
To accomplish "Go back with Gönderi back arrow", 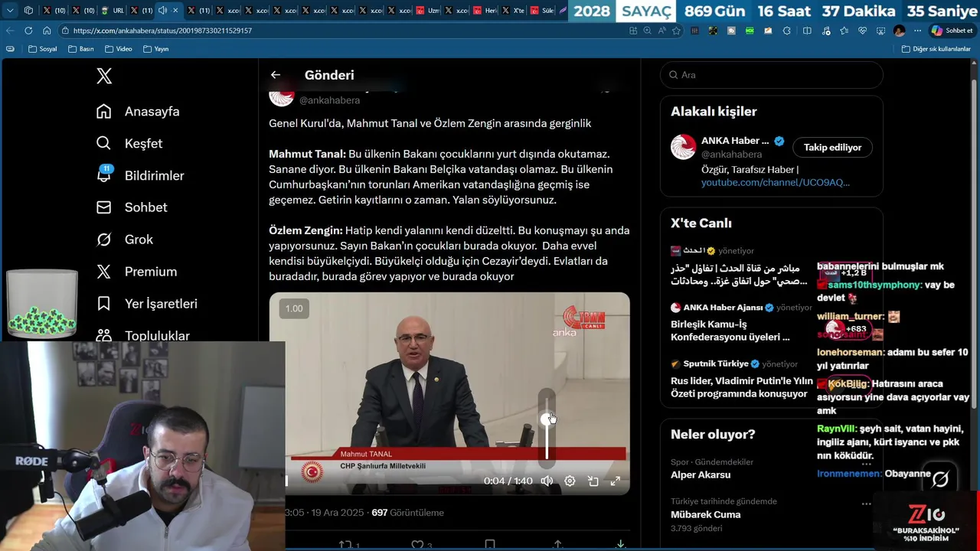I will point(276,75).
